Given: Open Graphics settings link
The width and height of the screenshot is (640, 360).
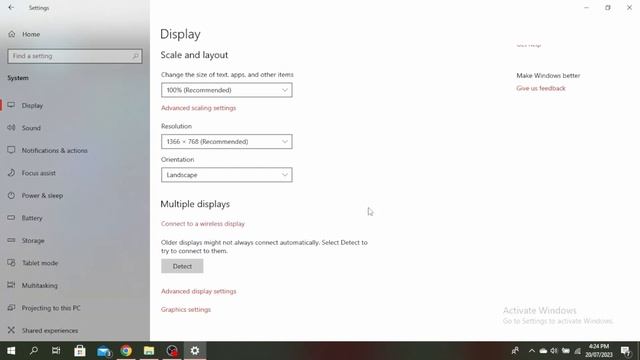Looking at the screenshot, I should tap(186, 309).
